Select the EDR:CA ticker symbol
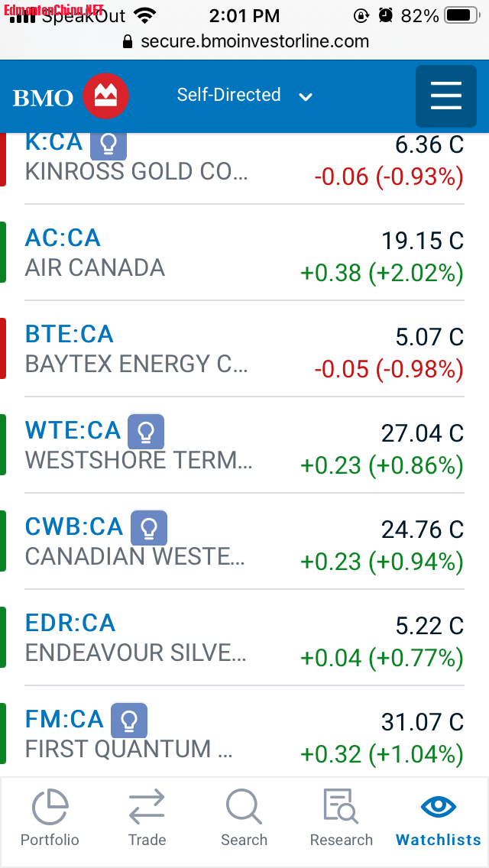 (x=70, y=623)
